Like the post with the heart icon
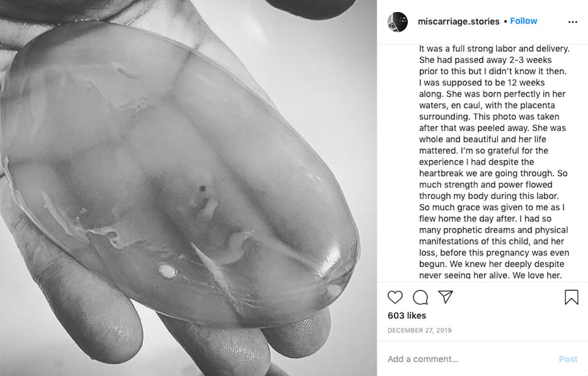This screenshot has width=588, height=376. (x=395, y=297)
